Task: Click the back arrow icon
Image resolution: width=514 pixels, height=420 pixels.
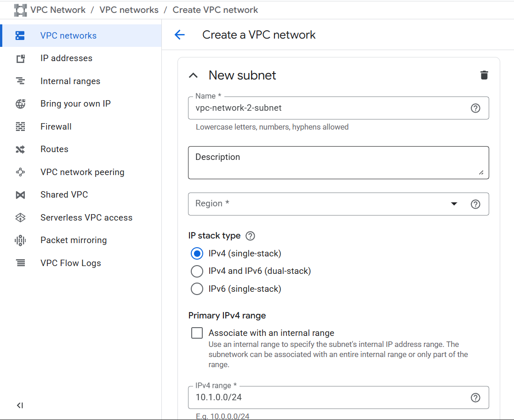Action: [x=179, y=35]
